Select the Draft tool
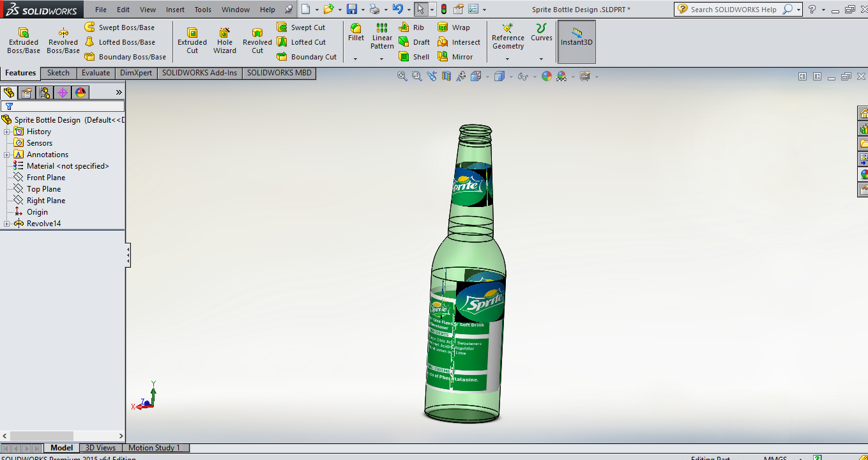The width and height of the screenshot is (868, 460). [x=414, y=42]
